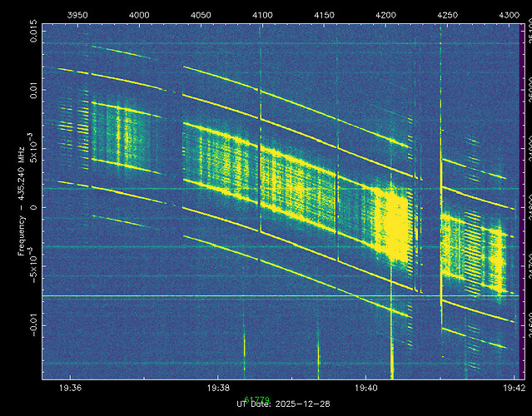The height and width of the screenshot is (416, 532).
Task: Select the 4100 tick on top axis
Action: click(x=262, y=14)
